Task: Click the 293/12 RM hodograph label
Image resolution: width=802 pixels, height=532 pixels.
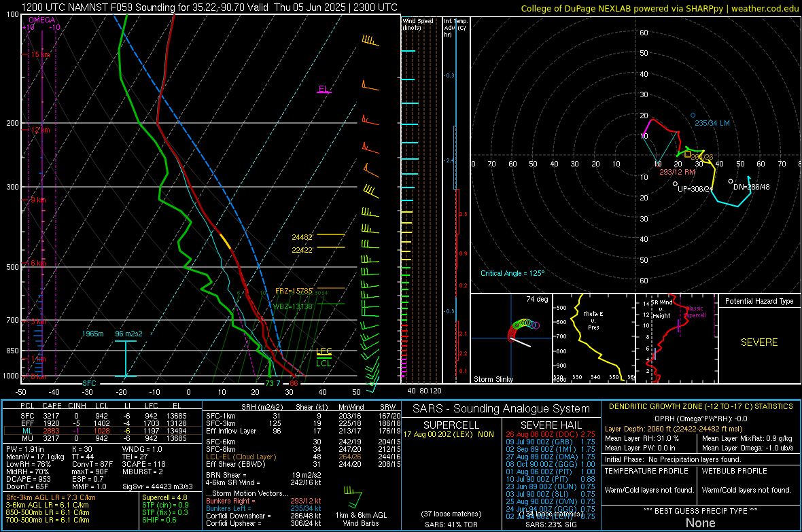Action: [677, 172]
